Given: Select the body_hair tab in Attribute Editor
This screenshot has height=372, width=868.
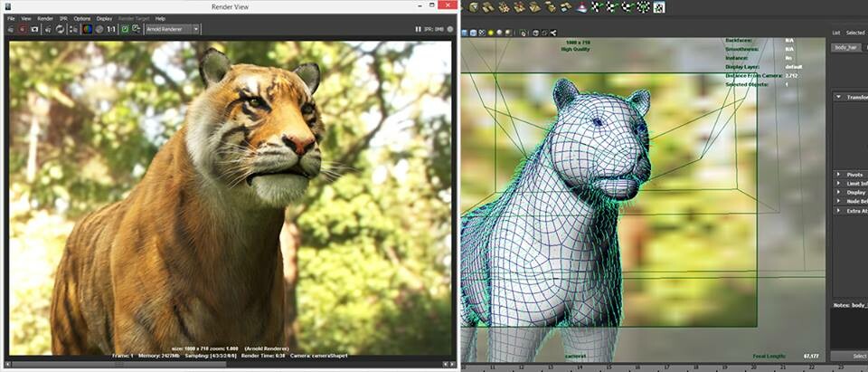Looking at the screenshot, I should pos(844,48).
